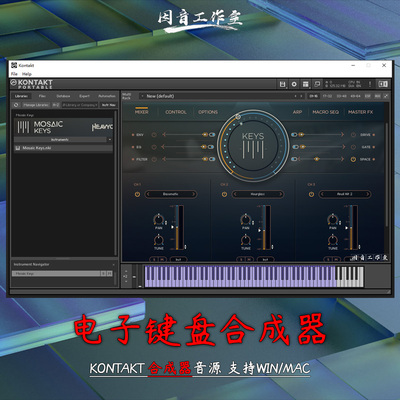
Task: Toggle the DRIVE power button
Action: pyautogui.click(x=353, y=135)
